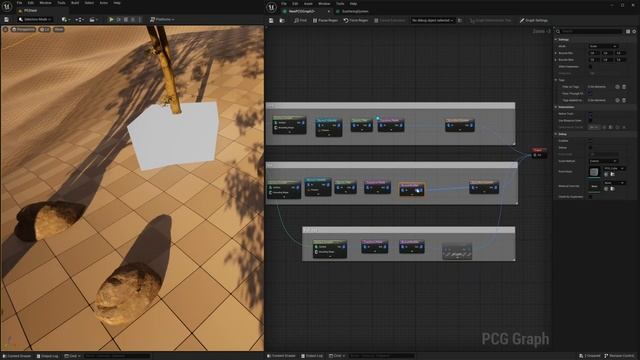Click Force Regen in PCG toolbar
The image size is (640, 360).
click(x=356, y=20)
